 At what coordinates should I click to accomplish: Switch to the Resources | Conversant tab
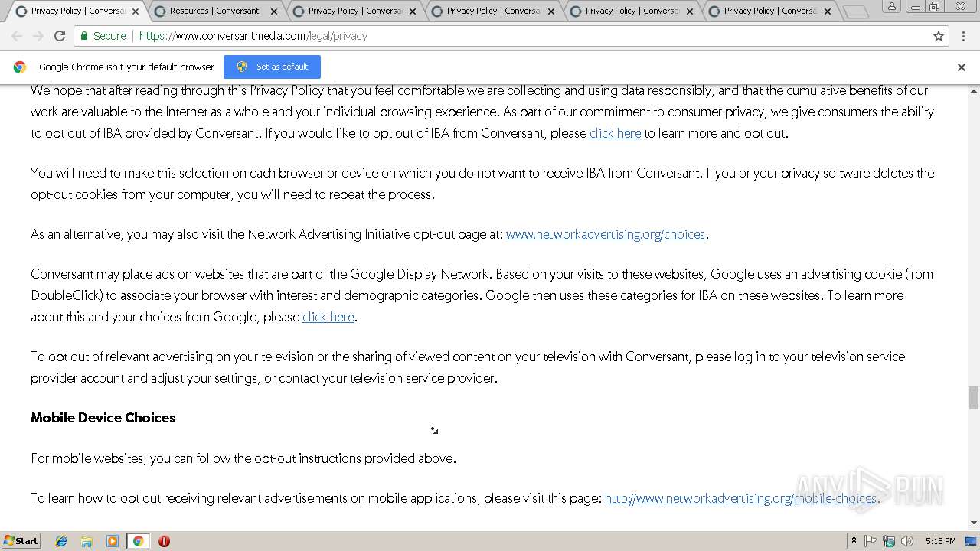pos(214,11)
